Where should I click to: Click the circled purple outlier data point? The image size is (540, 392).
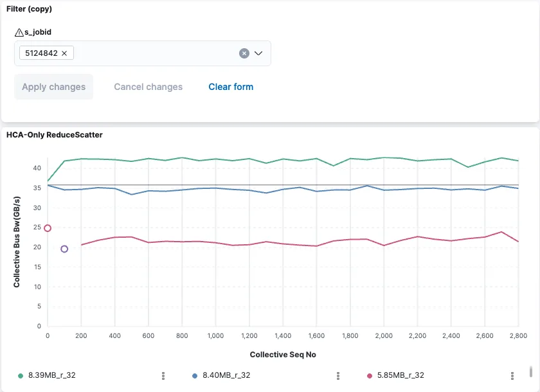[x=64, y=249]
